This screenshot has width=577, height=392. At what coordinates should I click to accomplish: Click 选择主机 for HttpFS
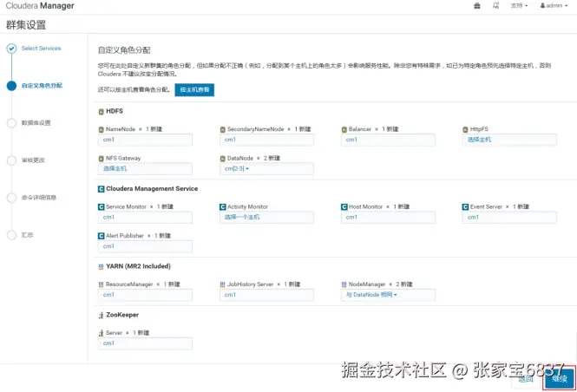pyautogui.click(x=509, y=140)
